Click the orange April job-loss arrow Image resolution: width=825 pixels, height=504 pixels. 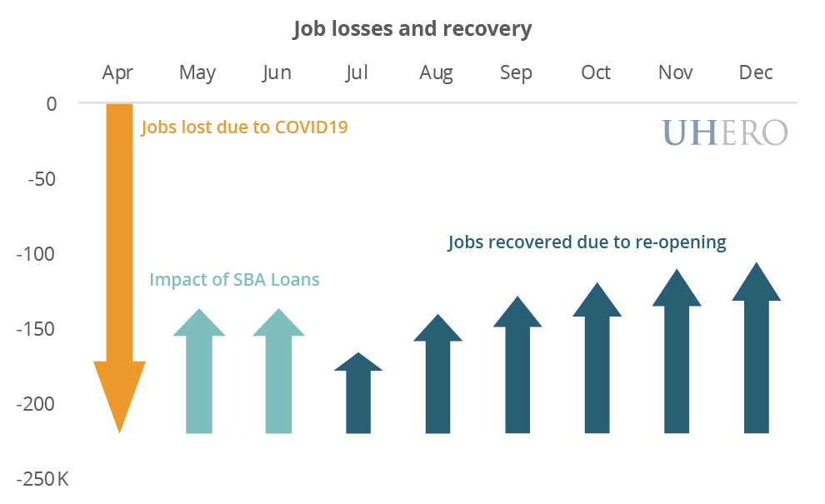coord(119,250)
